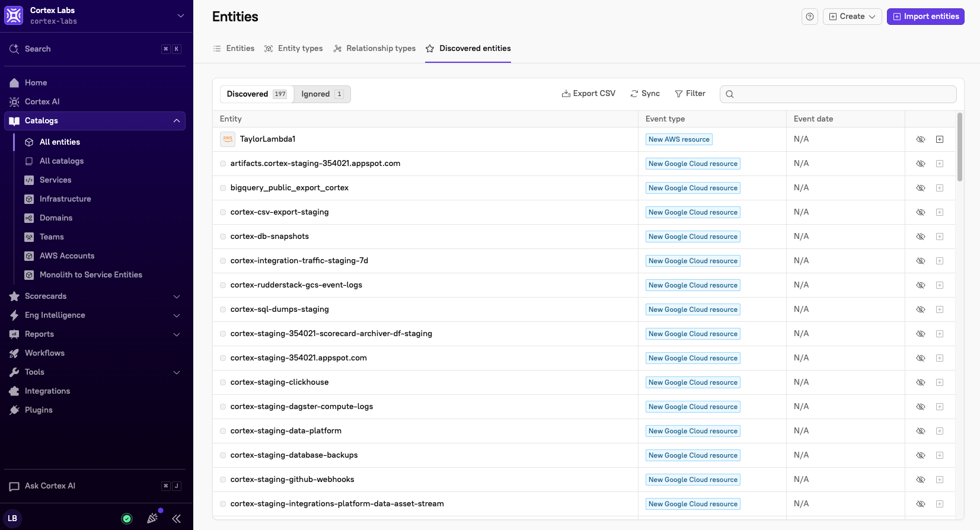980x530 pixels.
Task: Open Plugins from the sidebar
Action: [39, 410]
